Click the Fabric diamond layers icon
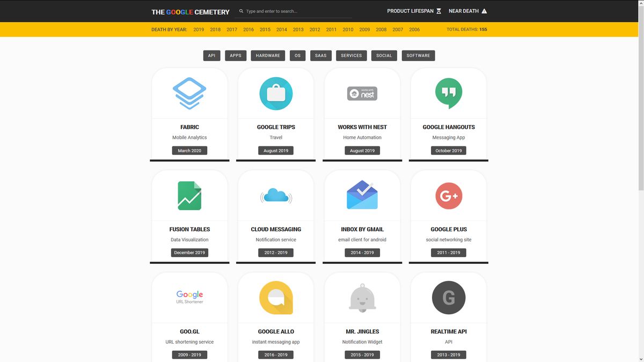Viewport: 644px width, 362px height. pos(189,92)
